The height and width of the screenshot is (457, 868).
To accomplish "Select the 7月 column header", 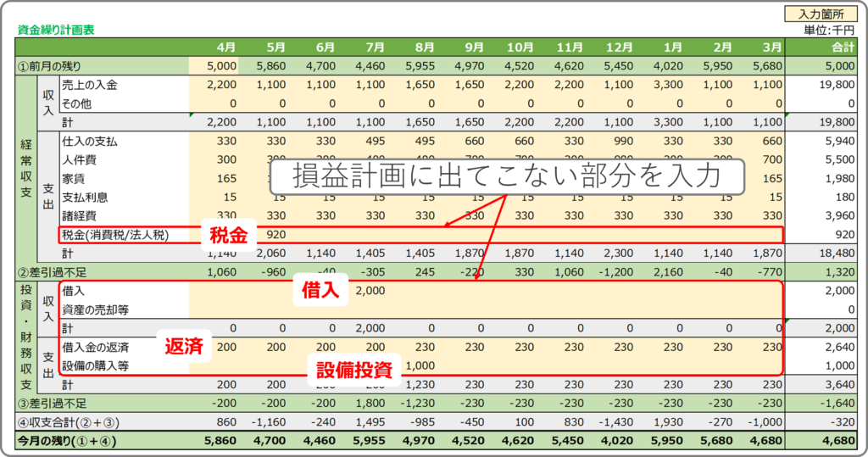I will coord(376,47).
